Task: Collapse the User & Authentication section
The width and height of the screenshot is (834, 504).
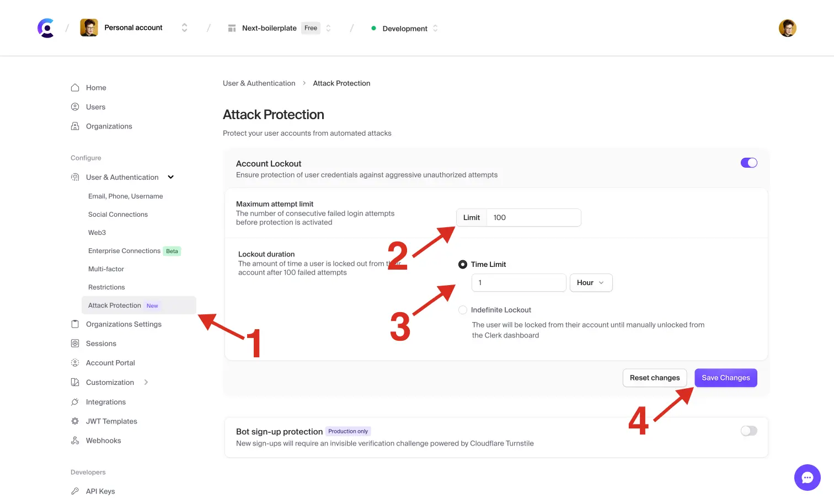Action: click(x=171, y=177)
